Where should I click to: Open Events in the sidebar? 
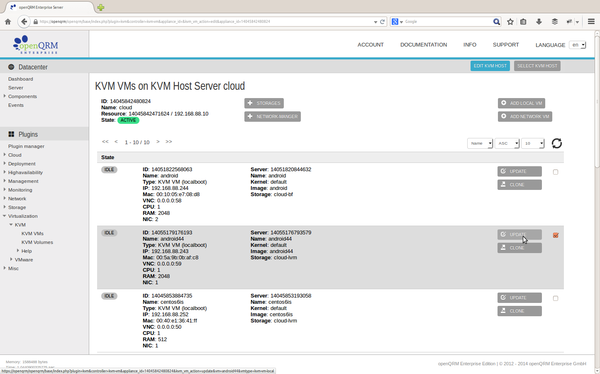[16, 105]
